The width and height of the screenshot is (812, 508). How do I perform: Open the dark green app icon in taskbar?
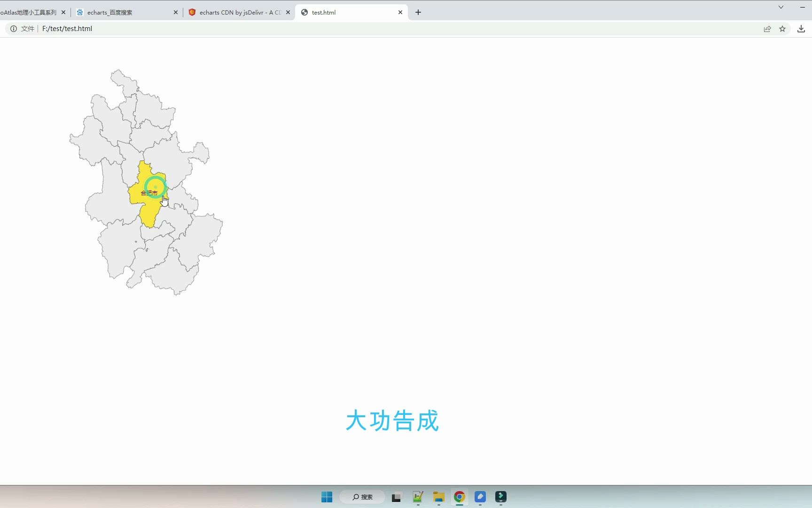click(x=501, y=497)
